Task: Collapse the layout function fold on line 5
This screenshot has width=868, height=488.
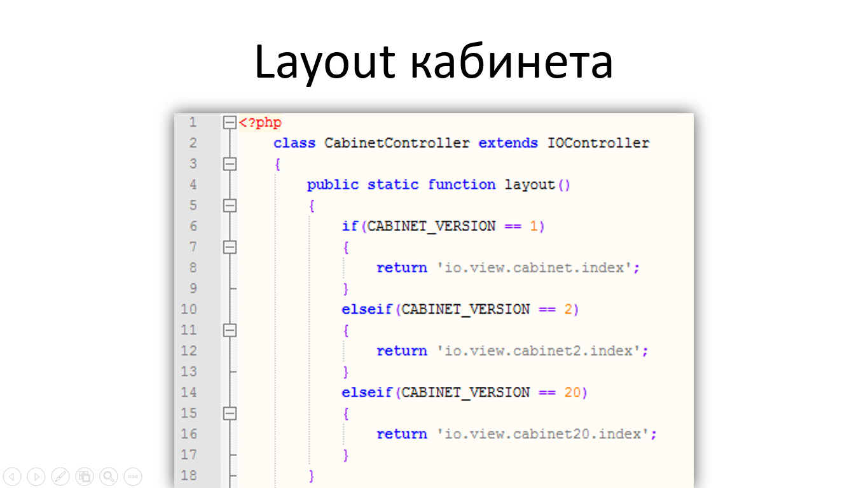Action: pos(230,206)
